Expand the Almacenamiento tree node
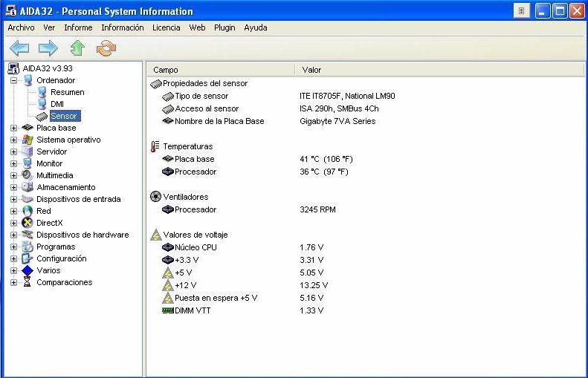This screenshot has width=588, height=378. coord(14,187)
